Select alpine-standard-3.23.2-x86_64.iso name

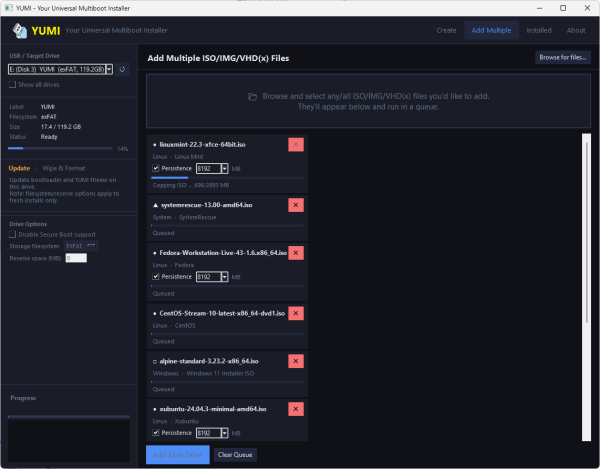click(209, 361)
